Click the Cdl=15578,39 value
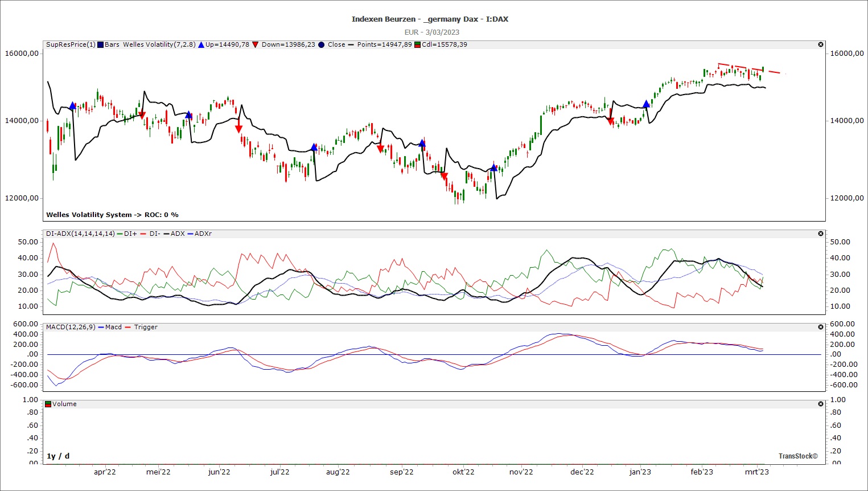This screenshot has width=868, height=491. tap(445, 44)
